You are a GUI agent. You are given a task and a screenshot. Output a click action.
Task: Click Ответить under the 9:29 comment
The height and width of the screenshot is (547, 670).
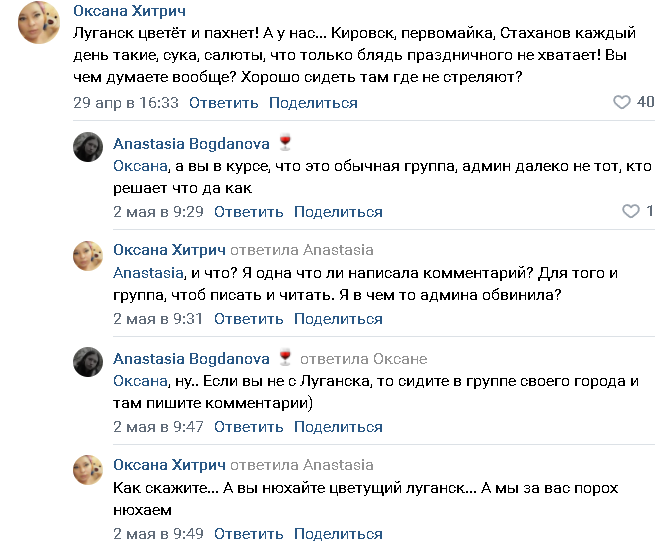[249, 212]
